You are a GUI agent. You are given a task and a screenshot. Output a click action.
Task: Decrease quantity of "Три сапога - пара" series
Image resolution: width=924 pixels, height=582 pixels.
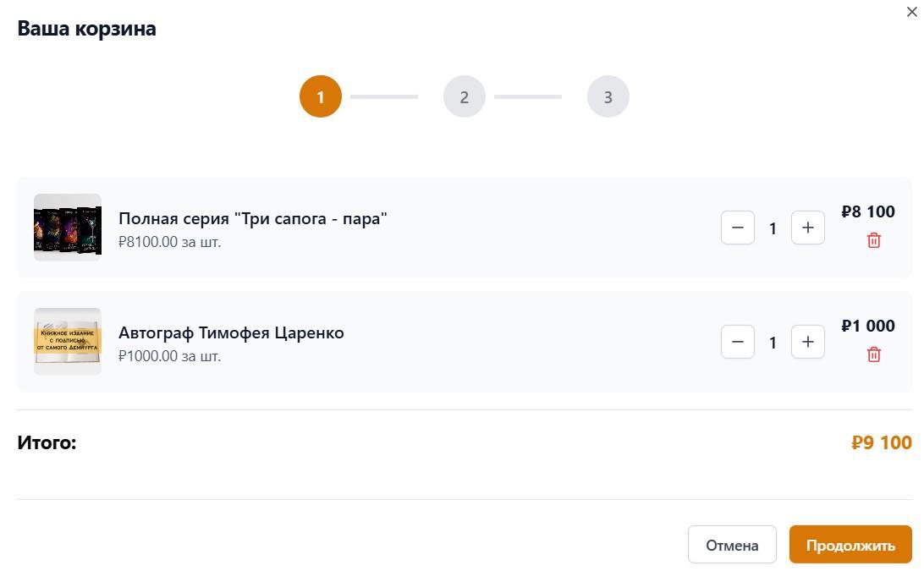[738, 228]
